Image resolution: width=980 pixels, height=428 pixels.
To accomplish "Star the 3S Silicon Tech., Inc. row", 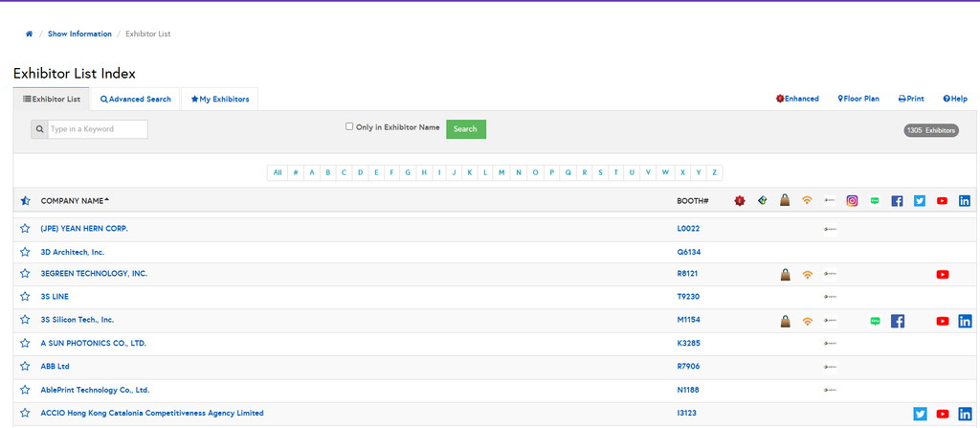I will (x=25, y=319).
